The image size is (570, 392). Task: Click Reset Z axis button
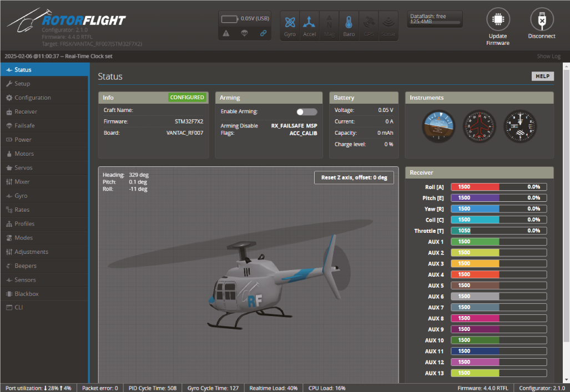point(354,177)
